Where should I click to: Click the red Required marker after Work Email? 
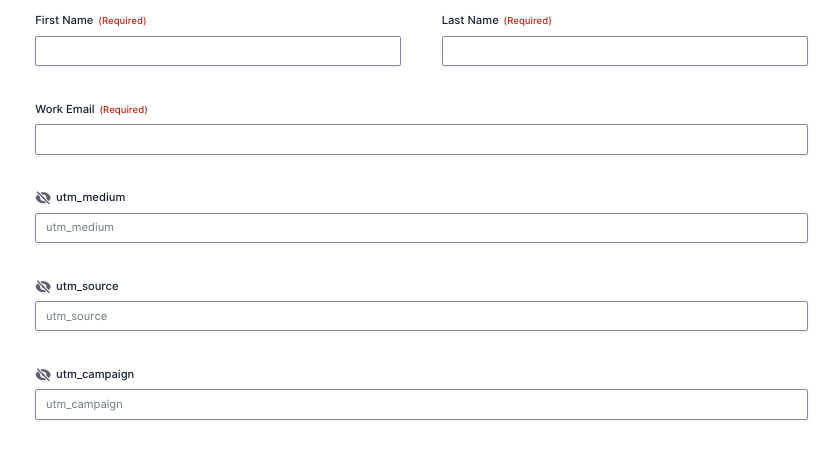pos(123,110)
